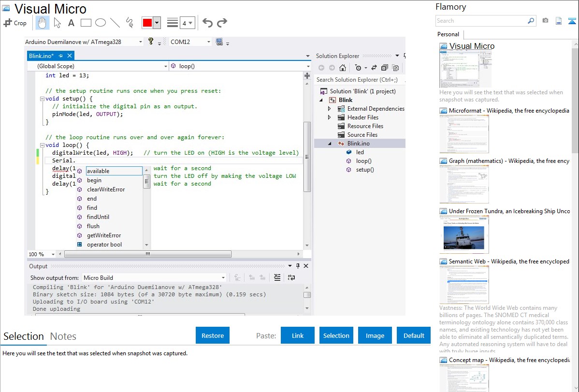Pick the ellipse drawing tool

[x=101, y=23]
